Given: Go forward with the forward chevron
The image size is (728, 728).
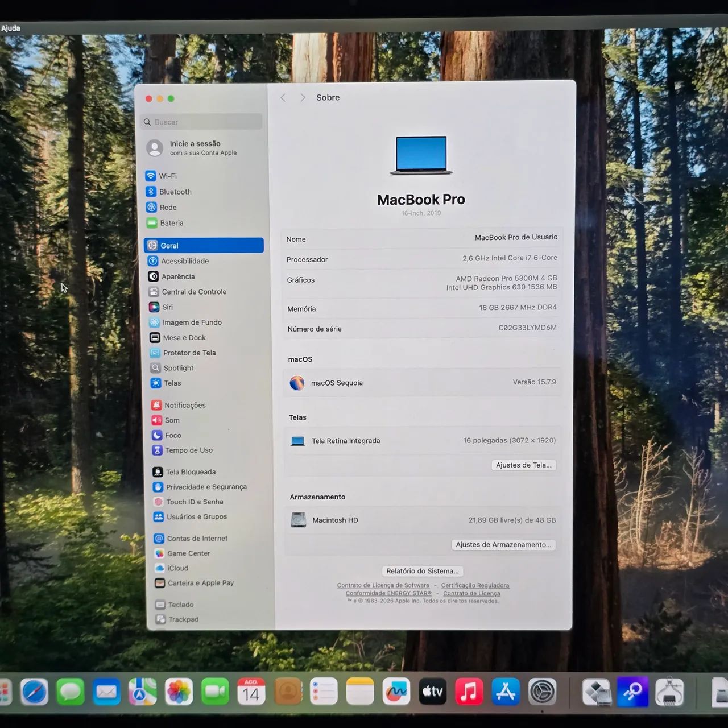Looking at the screenshot, I should point(303,98).
